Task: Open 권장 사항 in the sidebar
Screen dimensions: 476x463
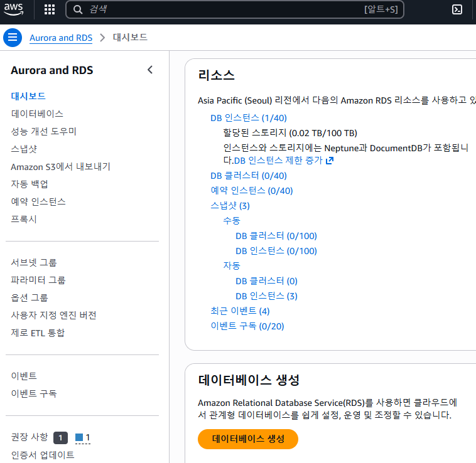Action: 30,437
